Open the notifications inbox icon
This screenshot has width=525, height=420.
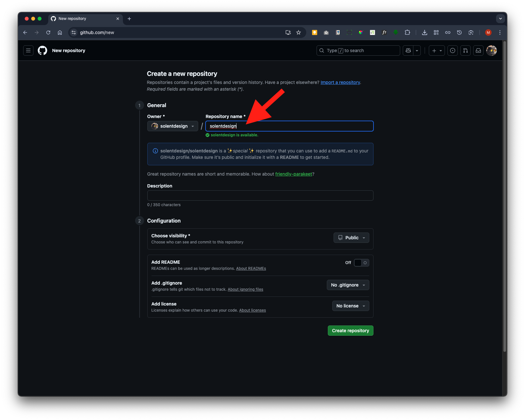tap(478, 50)
